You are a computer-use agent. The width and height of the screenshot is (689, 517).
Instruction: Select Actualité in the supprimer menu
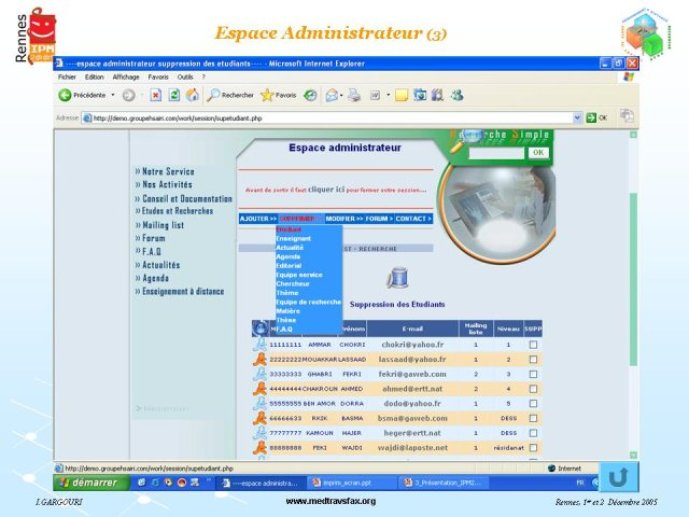pos(290,247)
